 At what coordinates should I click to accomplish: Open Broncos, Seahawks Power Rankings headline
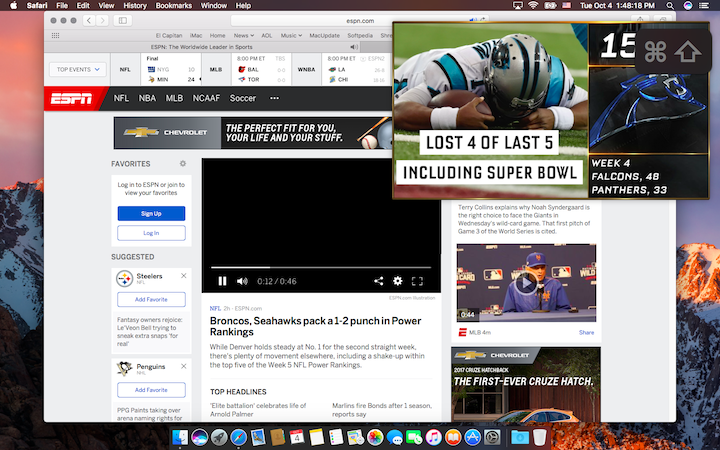tap(315, 326)
